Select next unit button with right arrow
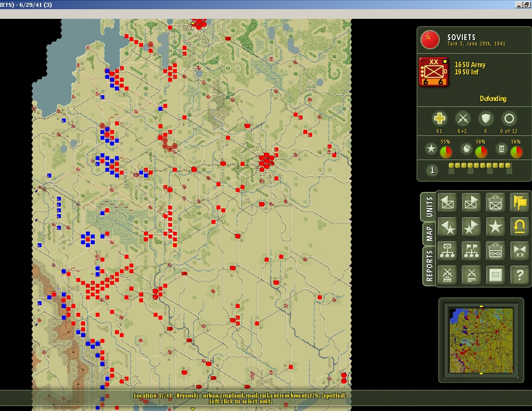Screen dimensions: 532x411 [x=471, y=202]
